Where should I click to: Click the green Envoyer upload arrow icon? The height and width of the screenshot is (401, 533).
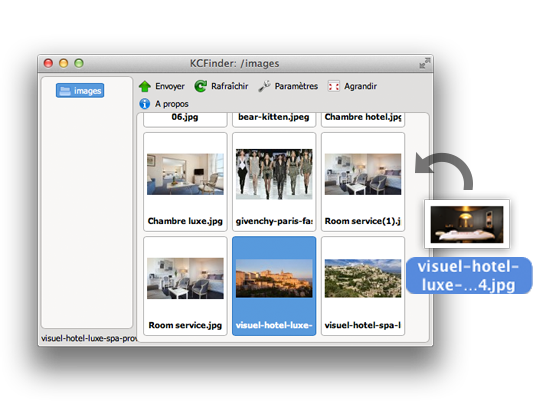[145, 86]
